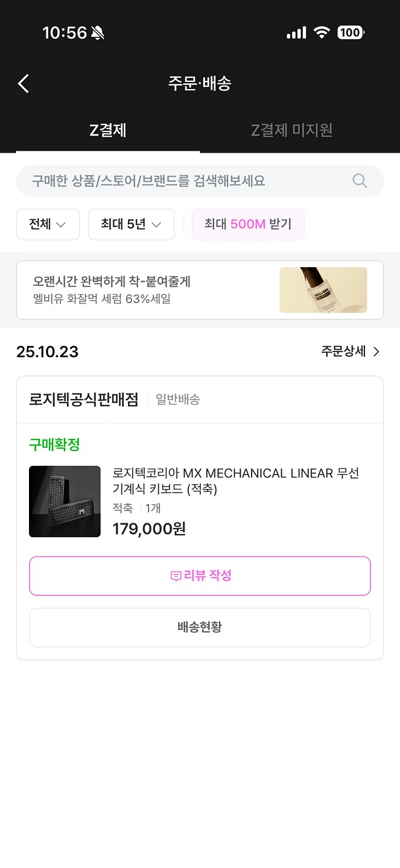Click the back arrow icon

(x=23, y=83)
